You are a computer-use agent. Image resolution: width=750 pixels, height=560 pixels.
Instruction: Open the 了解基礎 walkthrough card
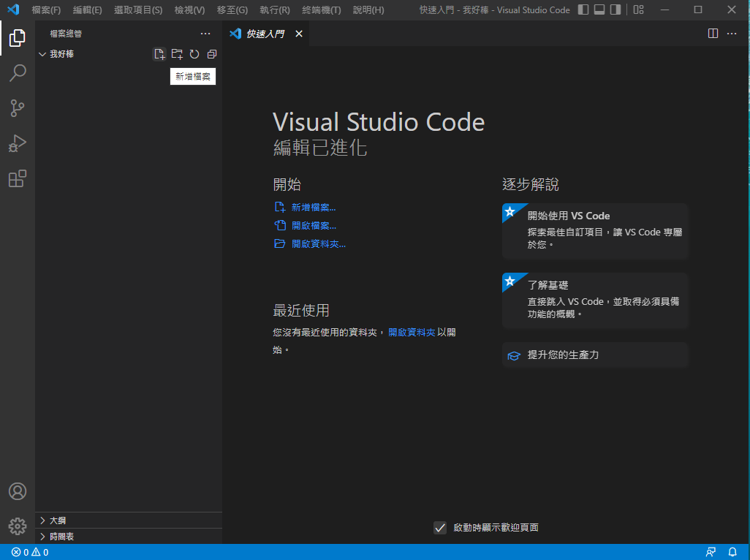point(595,300)
